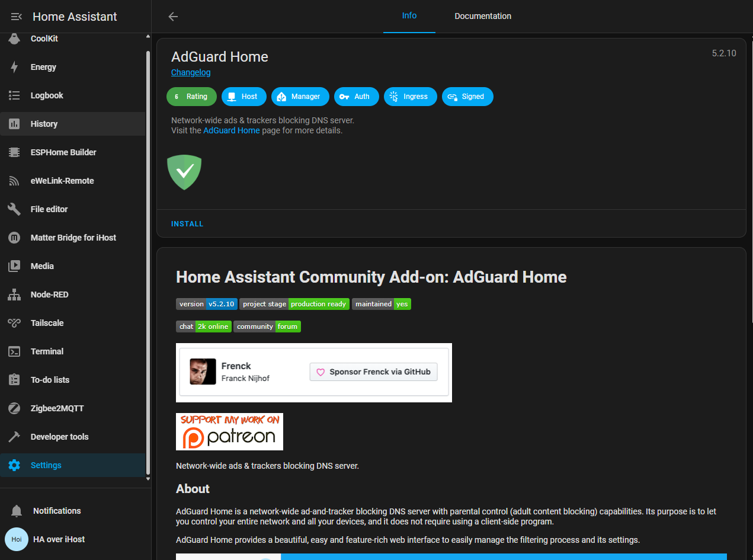Collapse the sidebar with the menu icon
The width and height of the screenshot is (753, 560).
[x=17, y=17]
